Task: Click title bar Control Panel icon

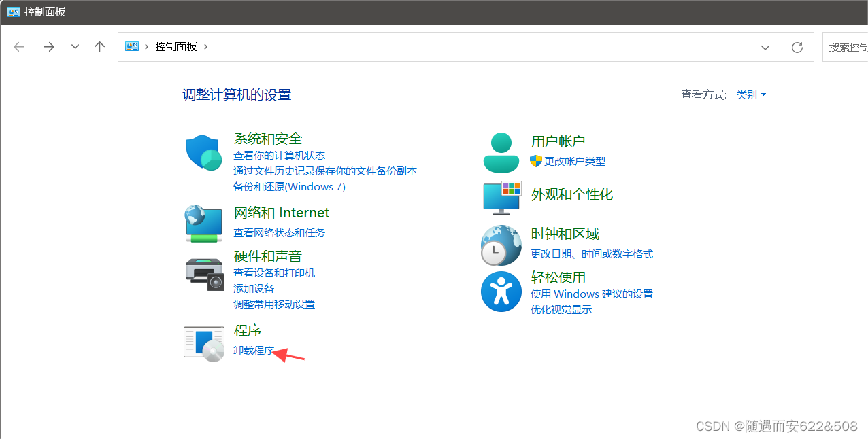Action: point(13,12)
